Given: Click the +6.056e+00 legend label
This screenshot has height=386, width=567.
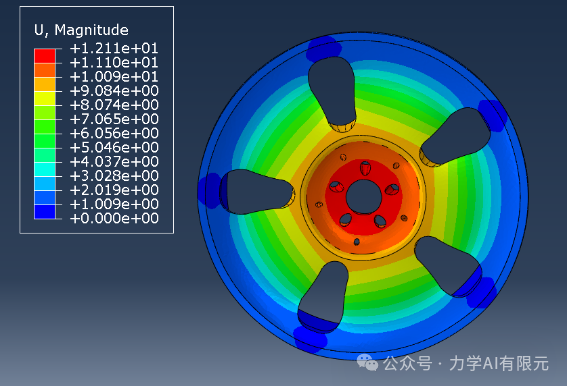Looking at the screenshot, I should coord(114,133).
